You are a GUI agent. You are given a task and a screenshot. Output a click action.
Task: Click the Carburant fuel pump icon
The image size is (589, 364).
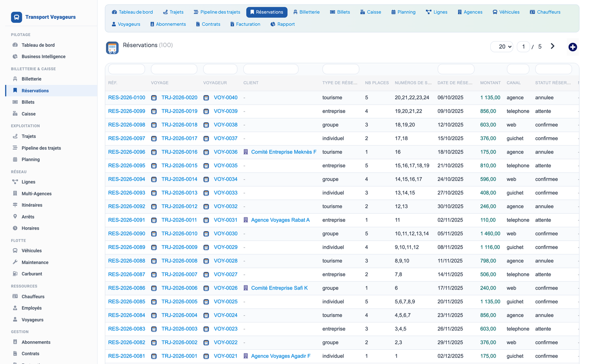click(x=15, y=274)
